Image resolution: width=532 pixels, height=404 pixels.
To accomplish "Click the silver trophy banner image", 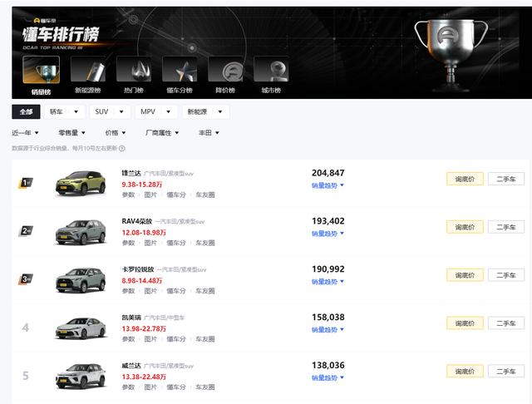I will tap(451, 55).
